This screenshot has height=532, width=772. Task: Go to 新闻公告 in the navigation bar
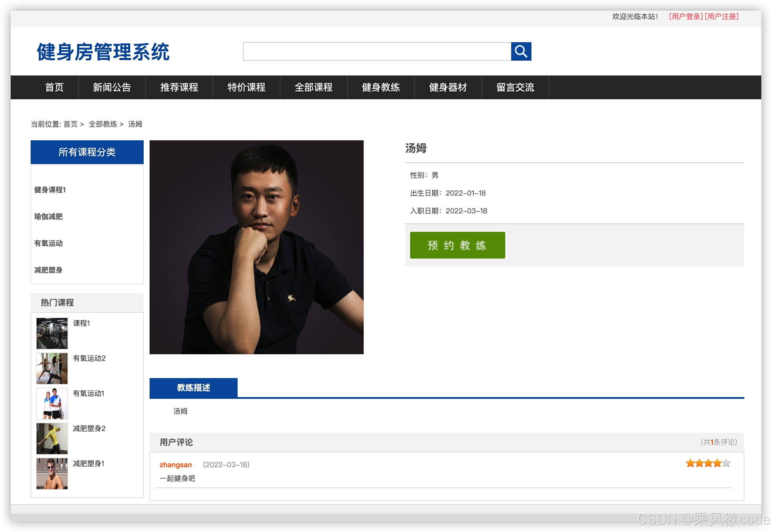[112, 87]
